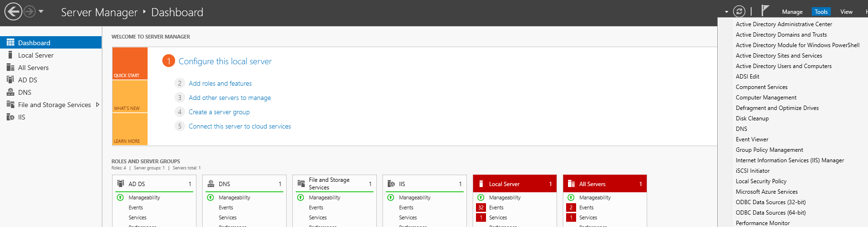Select the AD DS sidebar icon
The height and width of the screenshot is (227, 868).
point(10,80)
